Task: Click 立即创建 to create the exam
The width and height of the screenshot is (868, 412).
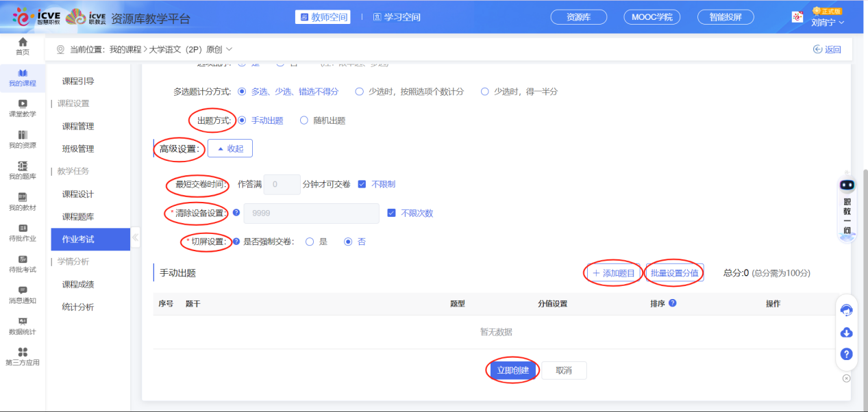Action: pyautogui.click(x=512, y=370)
